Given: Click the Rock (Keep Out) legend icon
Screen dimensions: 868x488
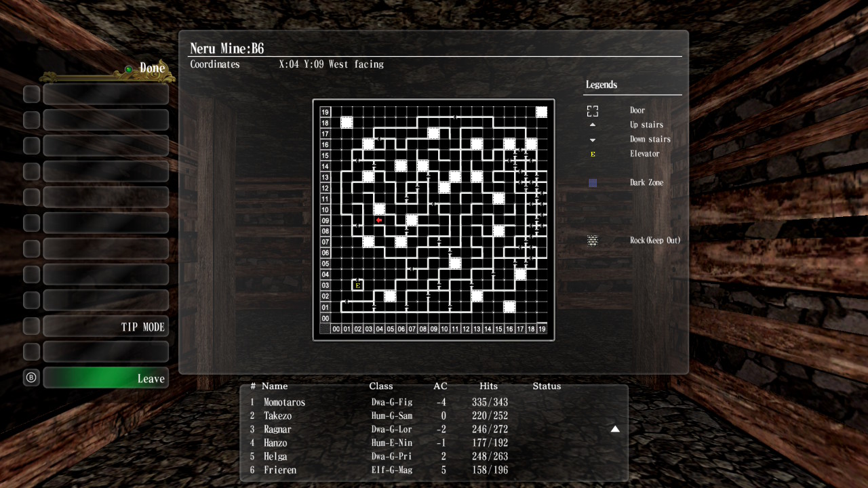Looking at the screenshot, I should [x=592, y=241].
